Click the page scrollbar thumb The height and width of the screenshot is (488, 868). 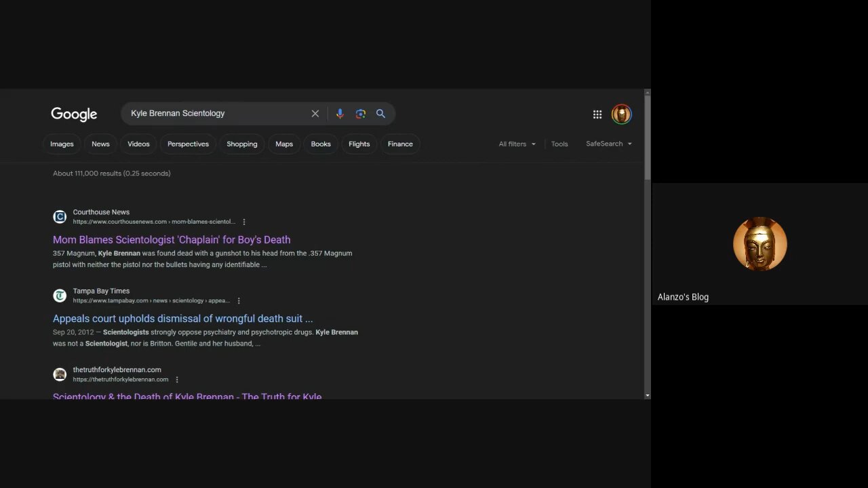648,138
